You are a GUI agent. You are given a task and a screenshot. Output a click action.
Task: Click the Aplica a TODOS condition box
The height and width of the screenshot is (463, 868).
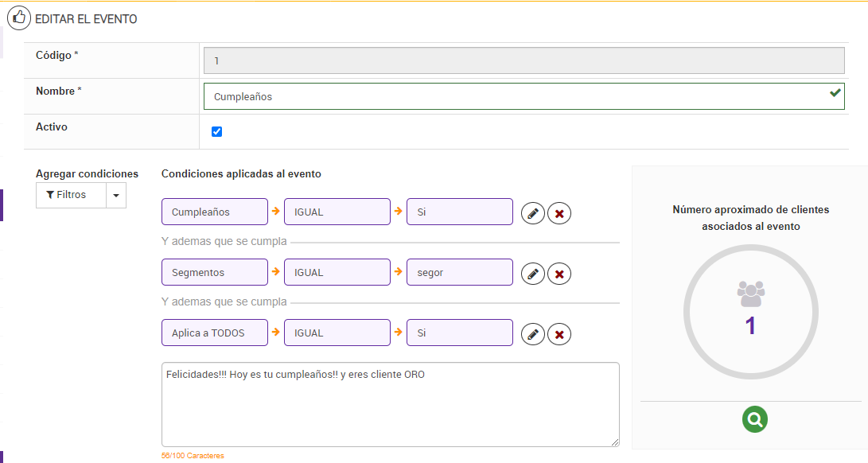pyautogui.click(x=215, y=333)
